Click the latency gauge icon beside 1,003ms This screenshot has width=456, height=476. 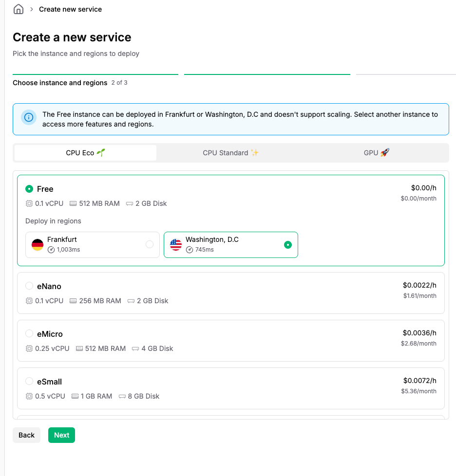pyautogui.click(x=51, y=250)
